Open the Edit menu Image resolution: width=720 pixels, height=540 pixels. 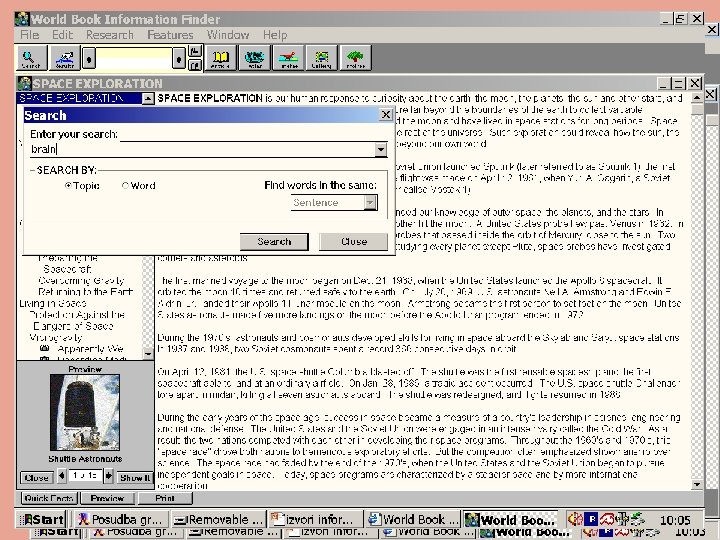coord(62,35)
